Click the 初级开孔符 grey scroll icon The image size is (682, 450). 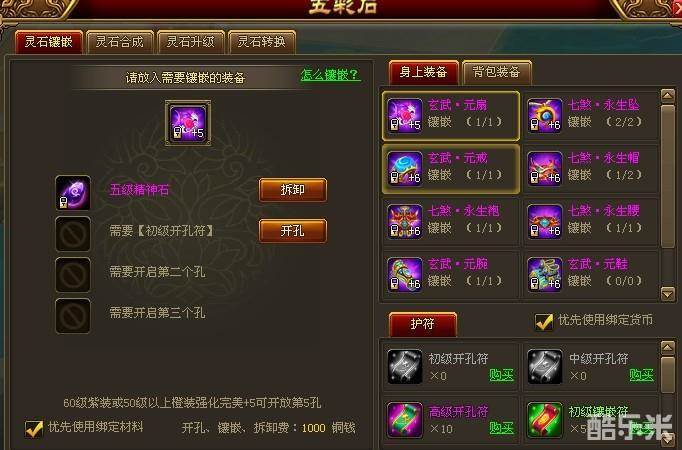coord(405,367)
